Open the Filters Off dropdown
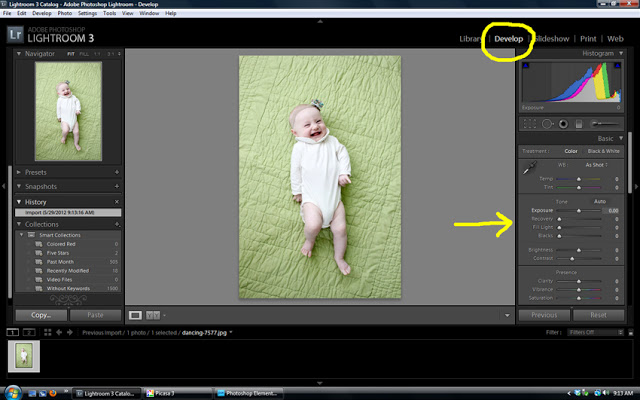Image resolution: width=640 pixels, height=400 pixels. 596,332
